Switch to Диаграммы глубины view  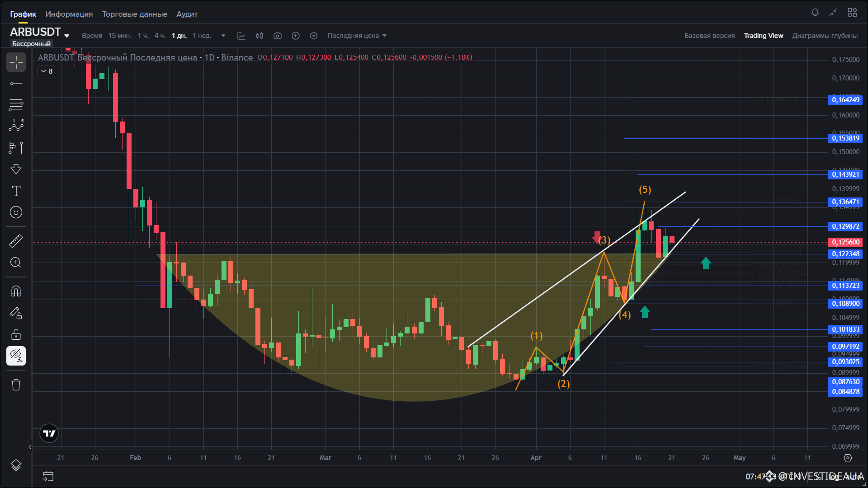(825, 36)
